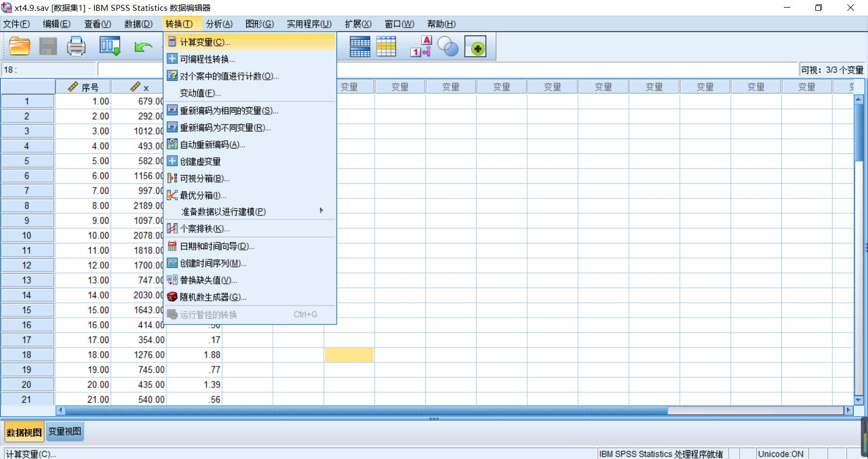Select 创建虚变量 menu item
This screenshot has height=459, width=868.
[x=250, y=161]
